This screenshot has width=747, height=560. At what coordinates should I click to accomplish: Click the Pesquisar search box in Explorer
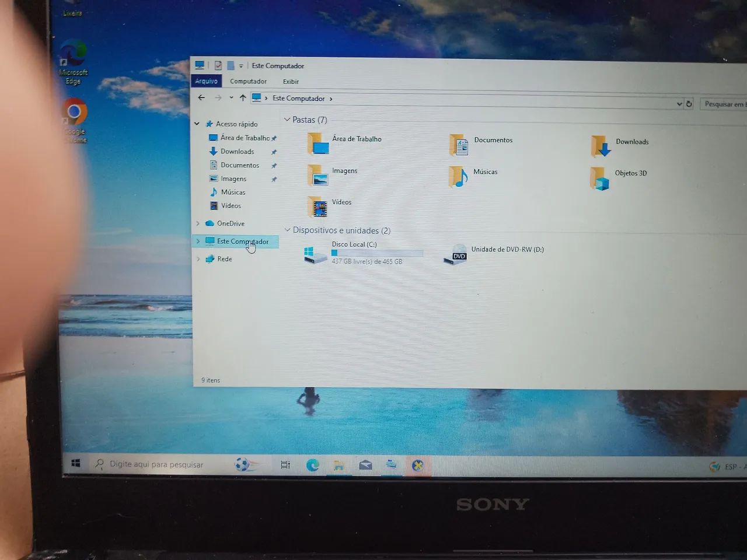click(723, 104)
